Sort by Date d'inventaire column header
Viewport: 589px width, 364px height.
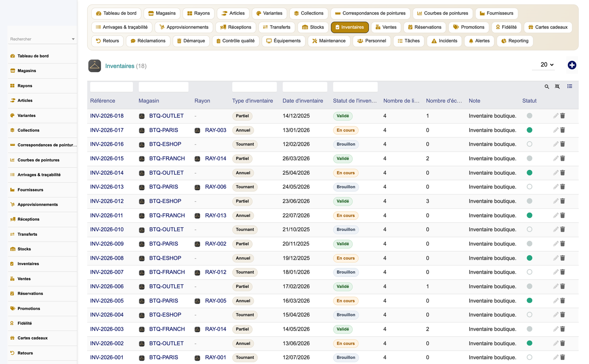coord(303,101)
